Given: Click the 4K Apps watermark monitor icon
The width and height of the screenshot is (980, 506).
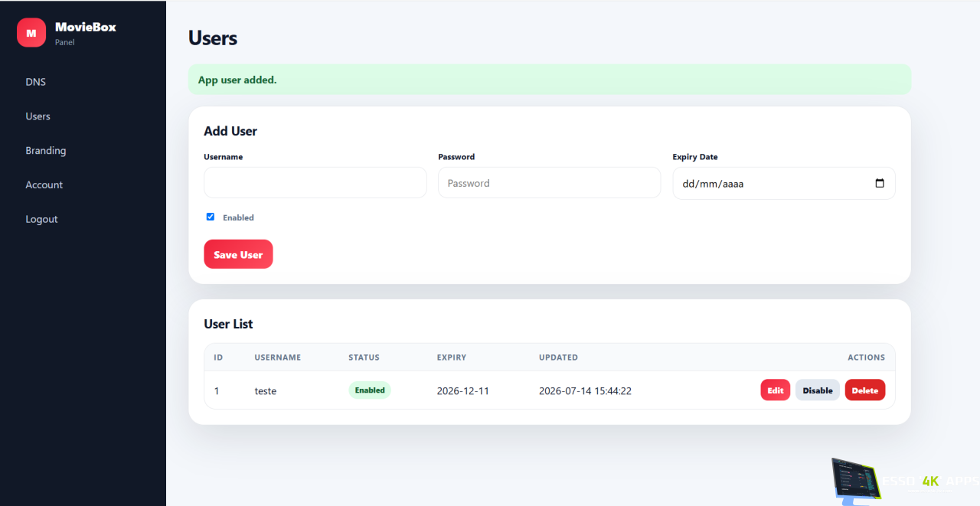Looking at the screenshot, I should click(856, 482).
